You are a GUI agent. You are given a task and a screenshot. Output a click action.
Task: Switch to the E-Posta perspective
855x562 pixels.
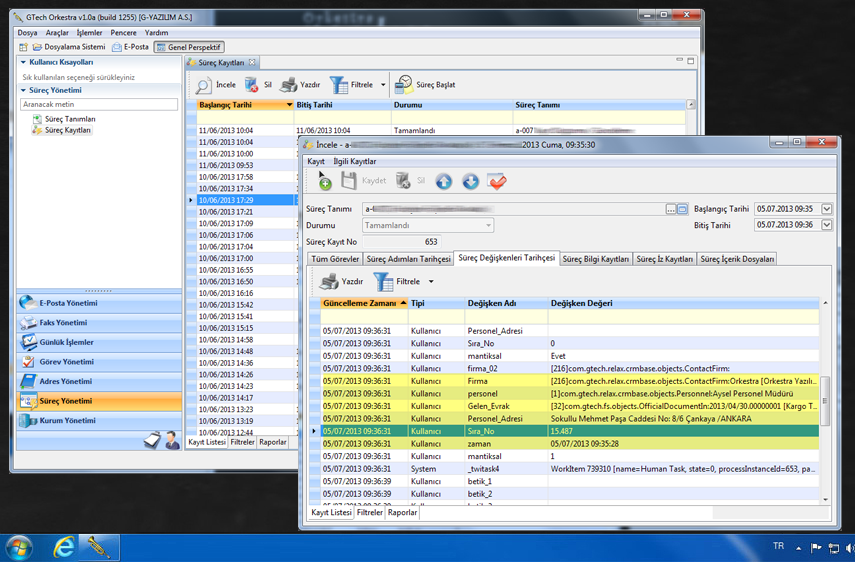coord(130,47)
